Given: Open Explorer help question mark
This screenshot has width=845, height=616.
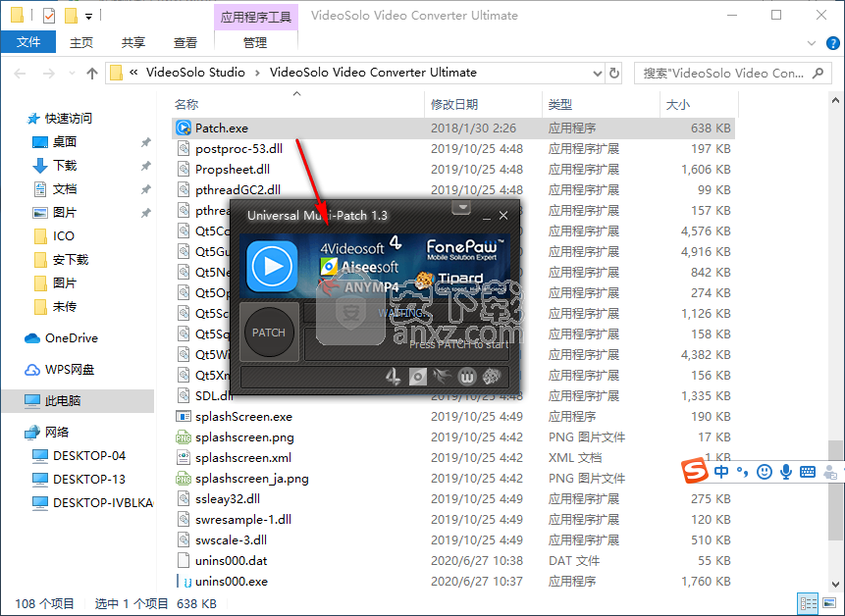Looking at the screenshot, I should click(x=832, y=43).
